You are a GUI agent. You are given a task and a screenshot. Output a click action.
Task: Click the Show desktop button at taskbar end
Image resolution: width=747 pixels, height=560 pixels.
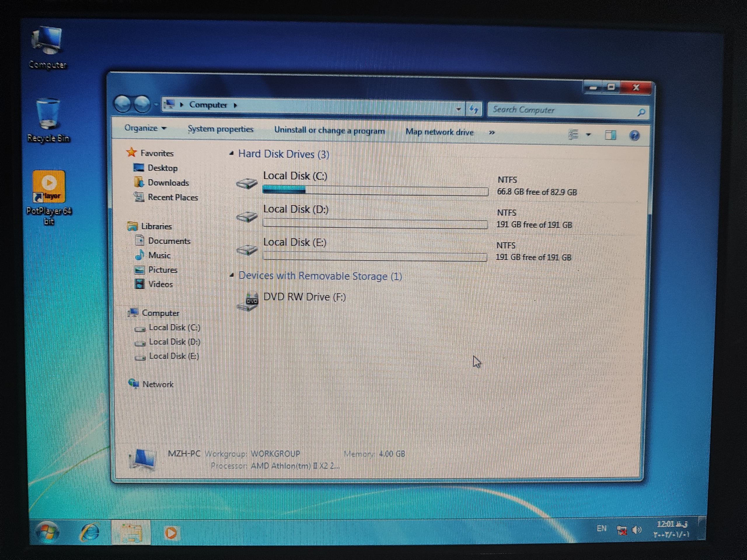click(702, 528)
